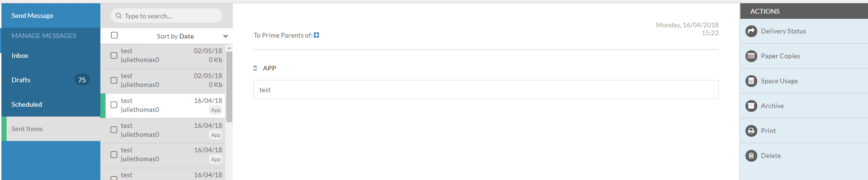Image resolution: width=868 pixels, height=180 pixels.
Task: Click the Delete trash icon
Action: (751, 156)
